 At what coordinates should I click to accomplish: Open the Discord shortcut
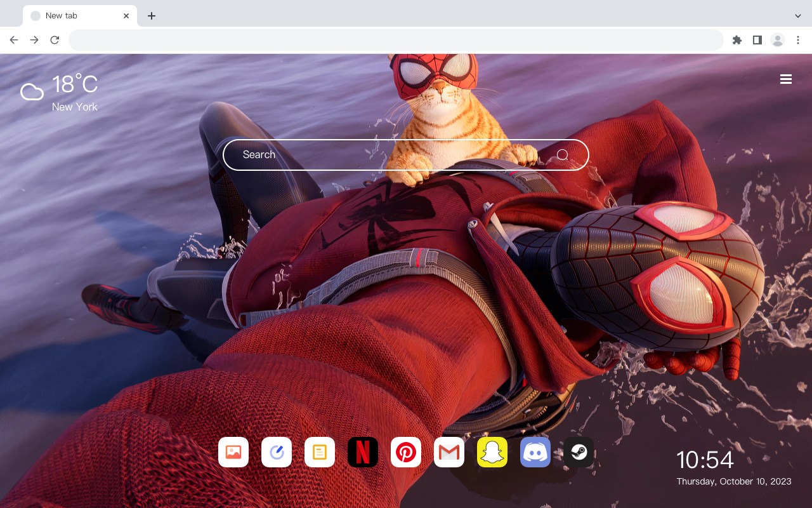point(535,452)
